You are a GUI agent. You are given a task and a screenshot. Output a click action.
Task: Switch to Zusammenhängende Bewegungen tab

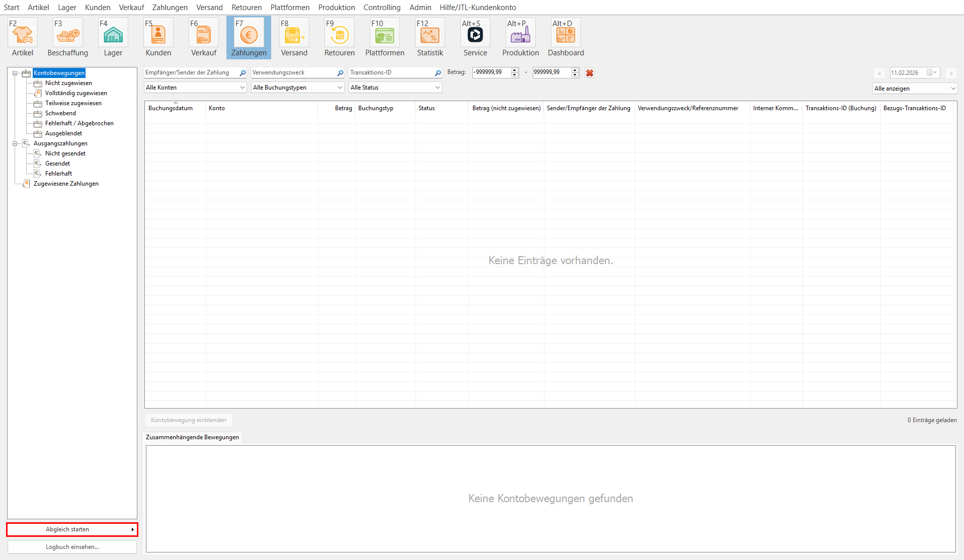click(192, 437)
